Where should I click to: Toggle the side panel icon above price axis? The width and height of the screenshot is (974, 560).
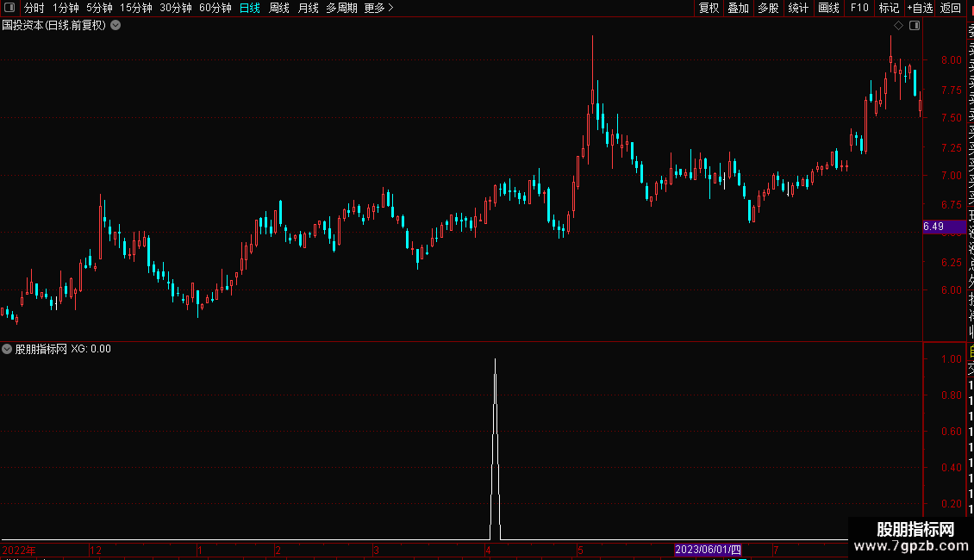tap(915, 26)
